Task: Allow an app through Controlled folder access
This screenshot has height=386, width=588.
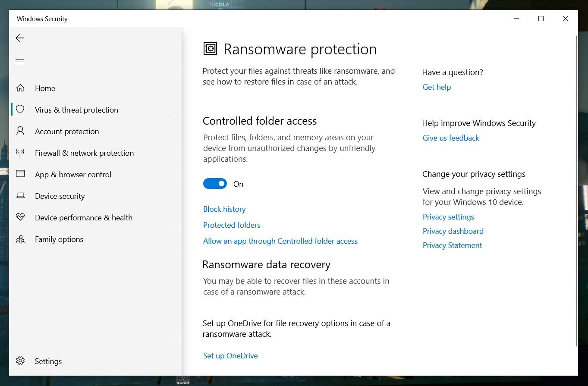Action: pos(280,241)
